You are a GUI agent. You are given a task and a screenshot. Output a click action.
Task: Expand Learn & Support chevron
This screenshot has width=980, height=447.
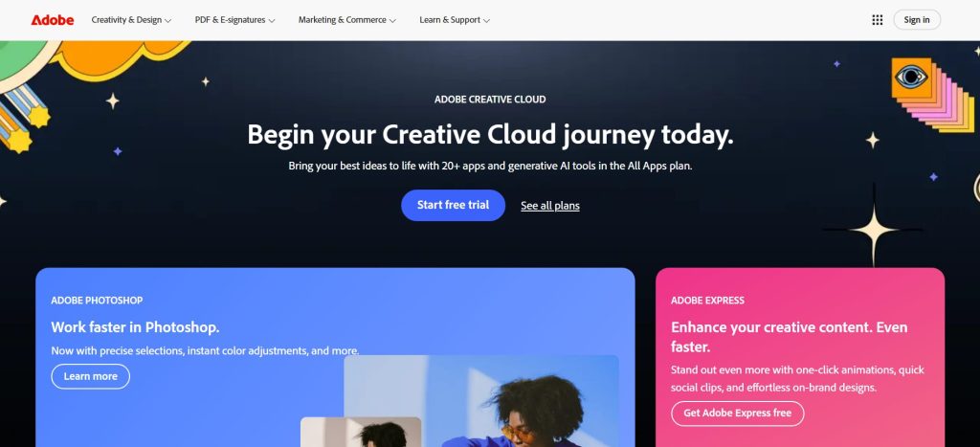pyautogui.click(x=486, y=21)
